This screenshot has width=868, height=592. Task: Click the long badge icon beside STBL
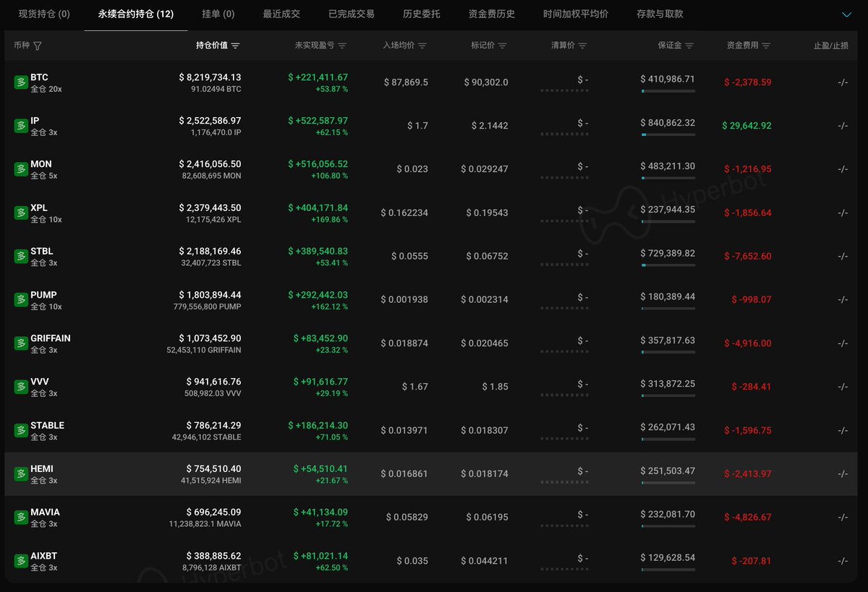point(21,256)
